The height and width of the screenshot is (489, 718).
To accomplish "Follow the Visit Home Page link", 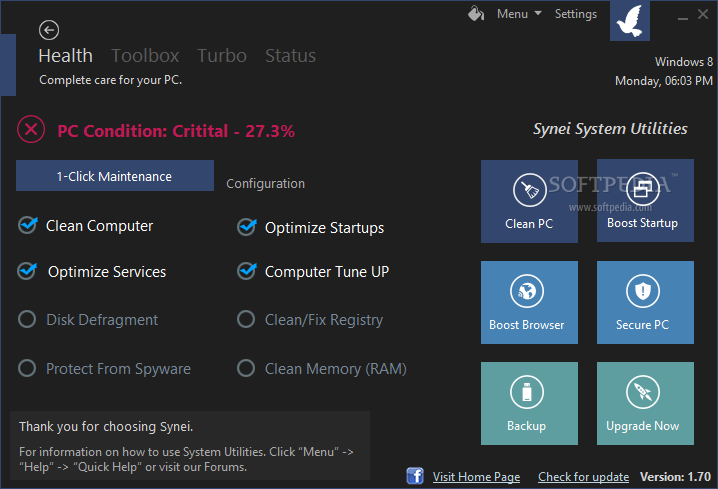I will pyautogui.click(x=476, y=477).
